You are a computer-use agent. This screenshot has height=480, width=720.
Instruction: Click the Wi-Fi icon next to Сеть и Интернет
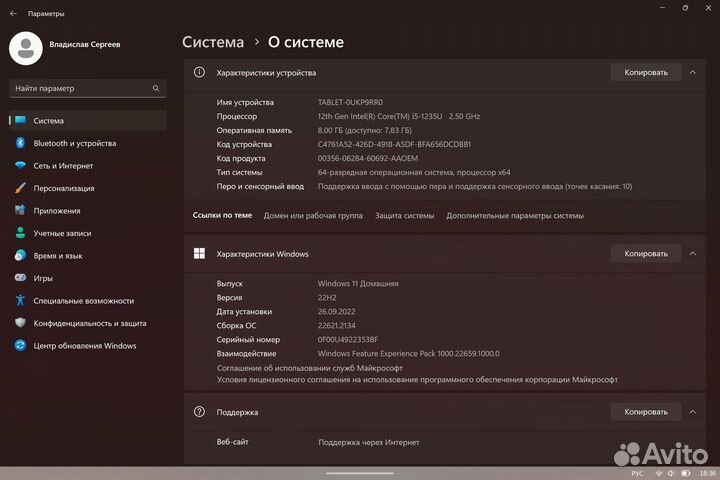point(20,165)
